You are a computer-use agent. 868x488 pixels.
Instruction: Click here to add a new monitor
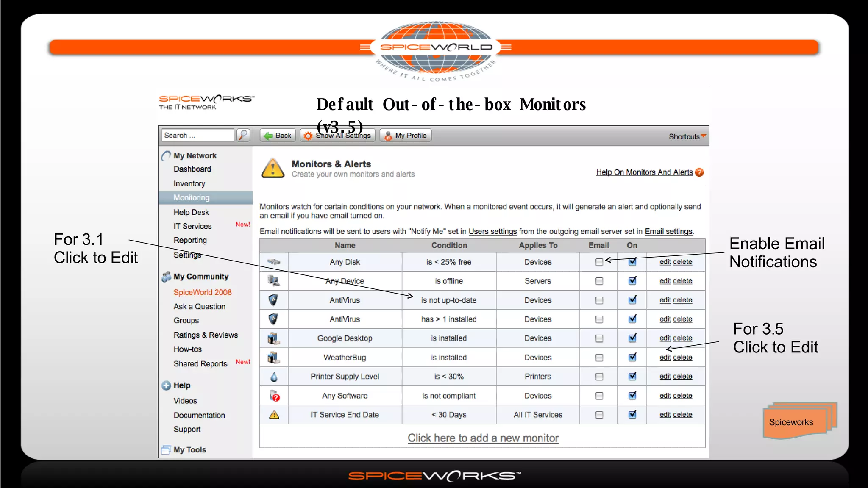point(483,438)
